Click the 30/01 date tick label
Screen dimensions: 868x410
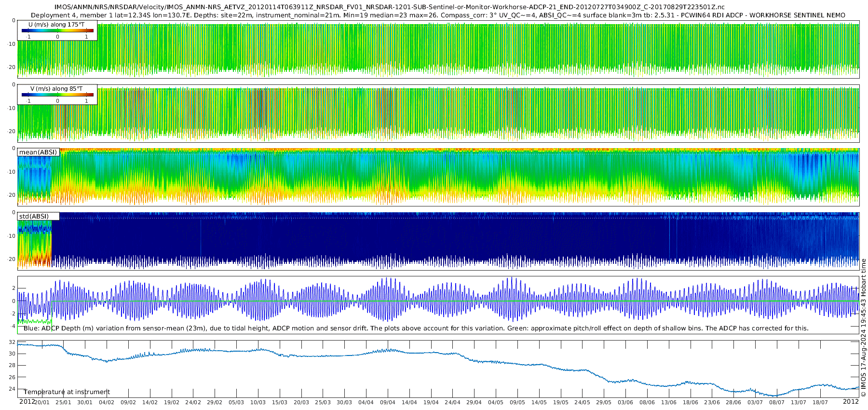point(85,402)
